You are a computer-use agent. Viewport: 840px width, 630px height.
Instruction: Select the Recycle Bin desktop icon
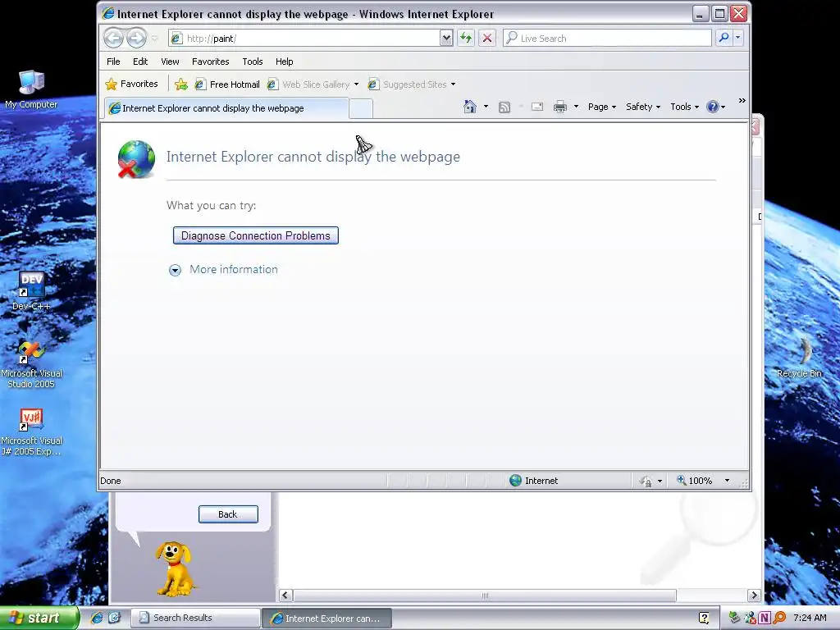tap(799, 358)
